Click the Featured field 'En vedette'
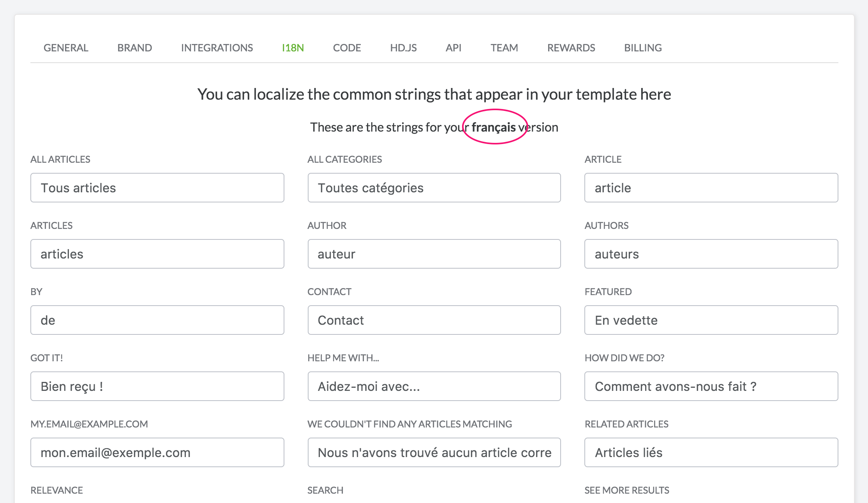Screen dimensions: 868x503 711,320
